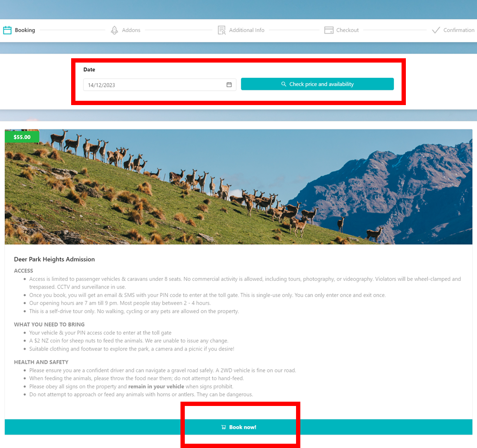Click the Booking calendar step icon
Viewport: 477px width, 448px height.
pos(7,30)
